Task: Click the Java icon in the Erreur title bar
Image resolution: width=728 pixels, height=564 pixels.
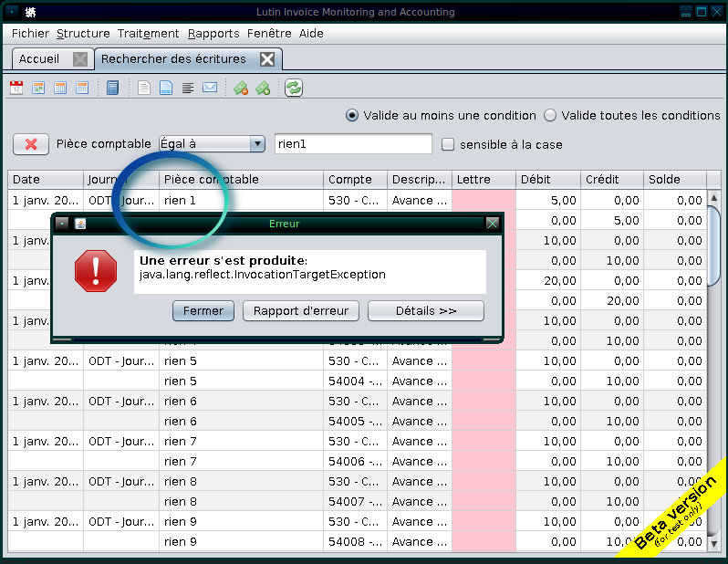Action: pyautogui.click(x=80, y=224)
